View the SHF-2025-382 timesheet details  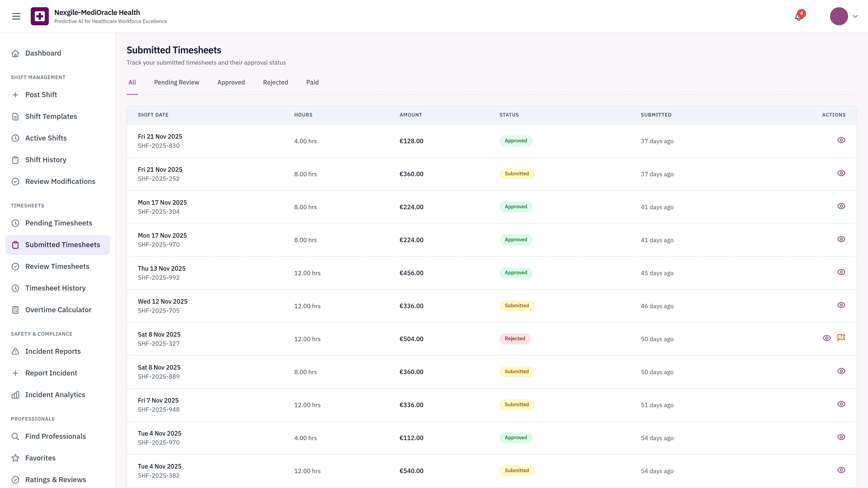pos(841,470)
